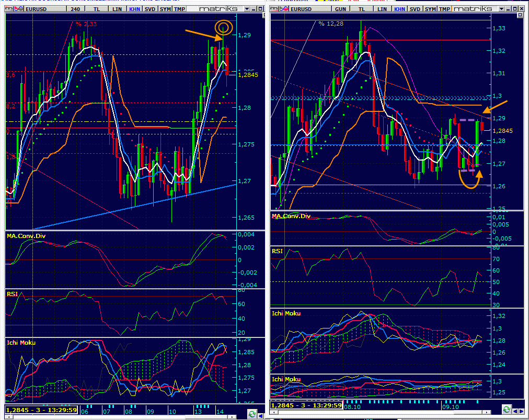Viewport: 529px width, 420px height.
Task: Select TMP in the right chart toolbar
Action: coord(444,9)
